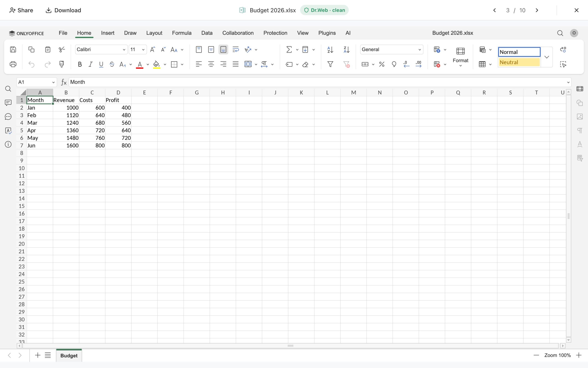Click the Sum sigma icon
The height and width of the screenshot is (368, 588).
[x=289, y=50]
